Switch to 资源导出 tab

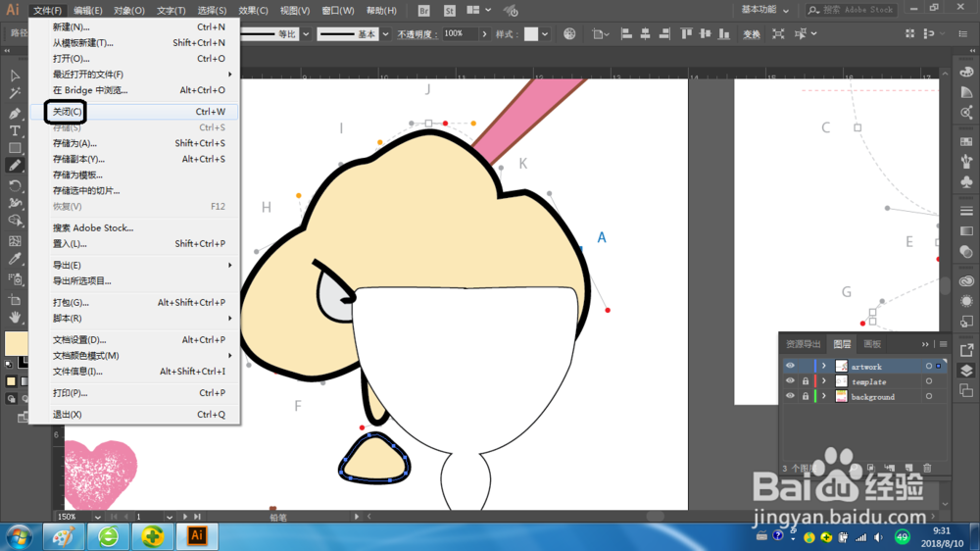click(803, 344)
